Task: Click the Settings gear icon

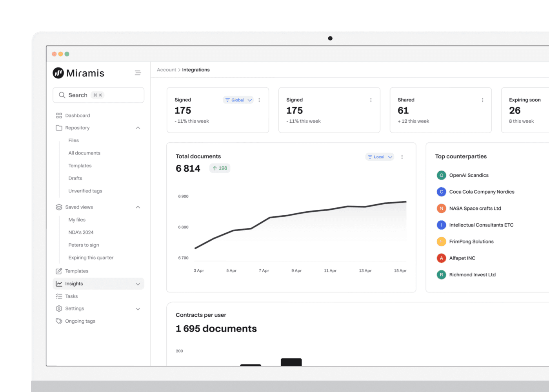Action: [59, 309]
